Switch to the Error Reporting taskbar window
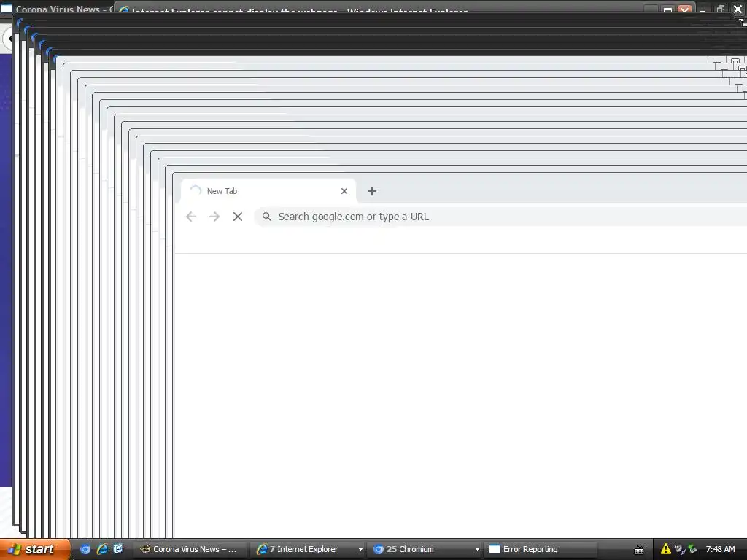 pos(542,549)
